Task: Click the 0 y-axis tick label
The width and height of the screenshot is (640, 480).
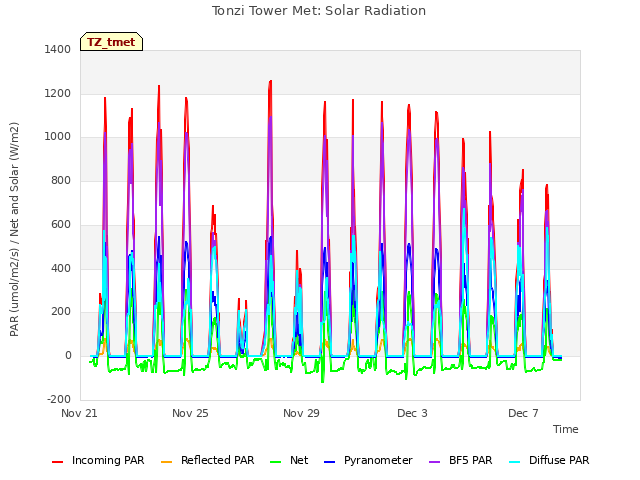Action: [68, 356]
